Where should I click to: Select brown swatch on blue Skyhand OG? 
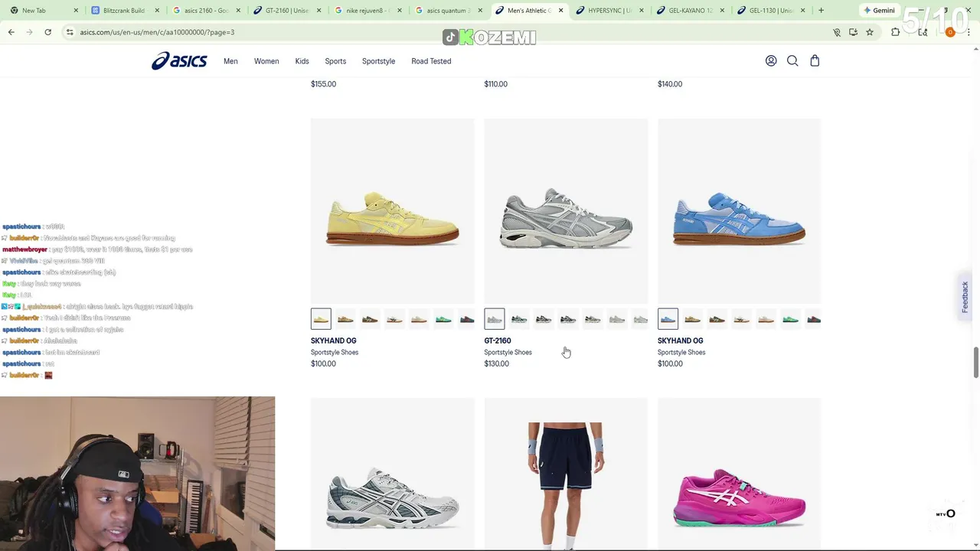point(717,319)
